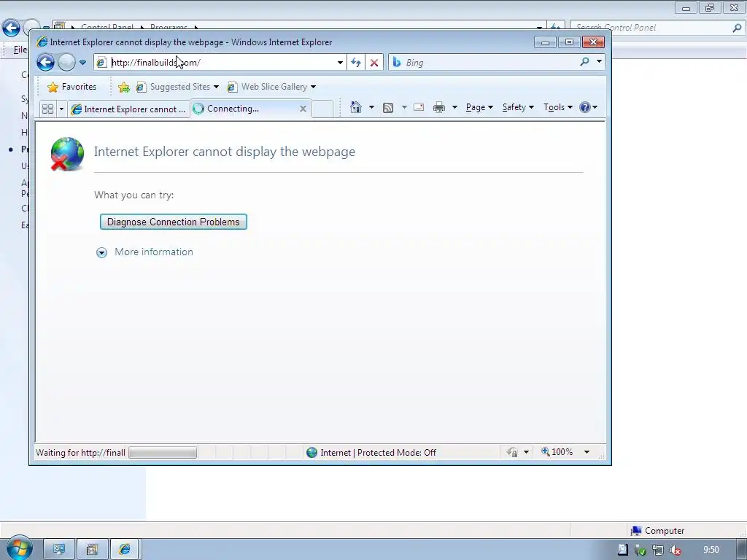This screenshot has height=560, width=747.
Task: Open the Quick Tabs thumbnail view
Action: coord(47,109)
